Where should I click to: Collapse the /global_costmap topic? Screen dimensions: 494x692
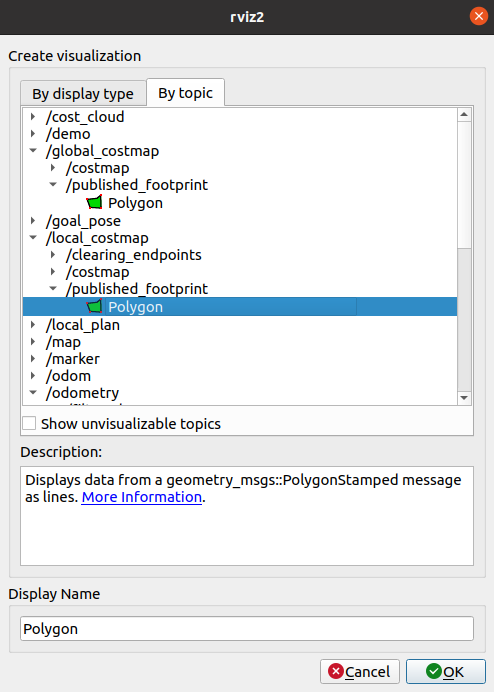[33, 151]
